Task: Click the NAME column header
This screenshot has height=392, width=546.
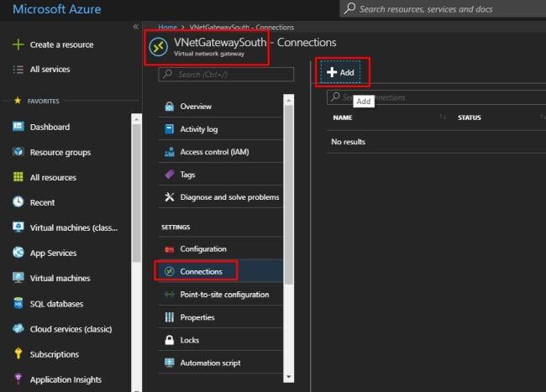Action: tap(342, 118)
